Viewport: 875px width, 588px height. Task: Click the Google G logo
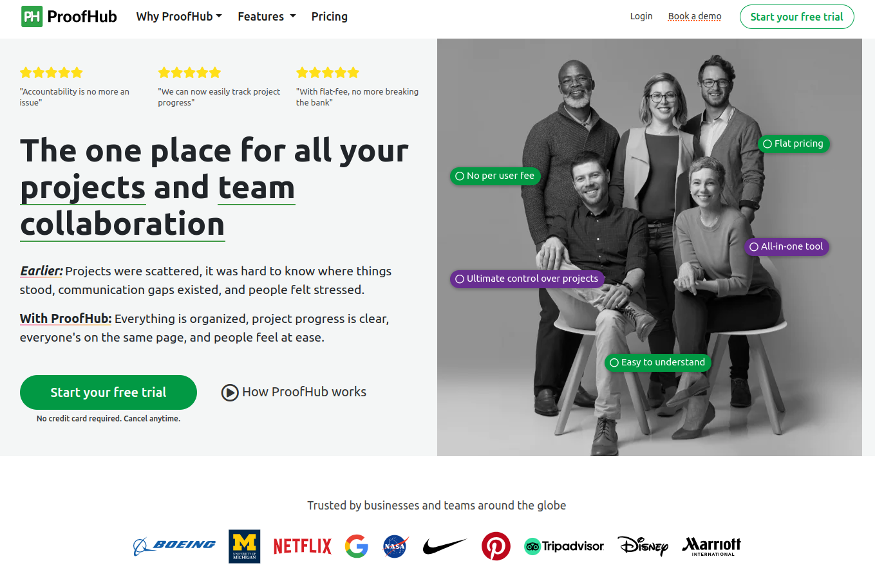(356, 546)
